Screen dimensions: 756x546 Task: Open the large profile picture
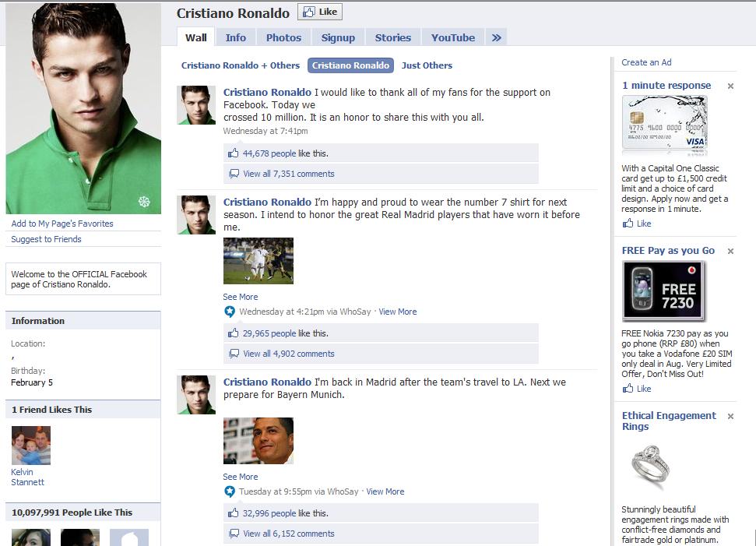coord(83,108)
